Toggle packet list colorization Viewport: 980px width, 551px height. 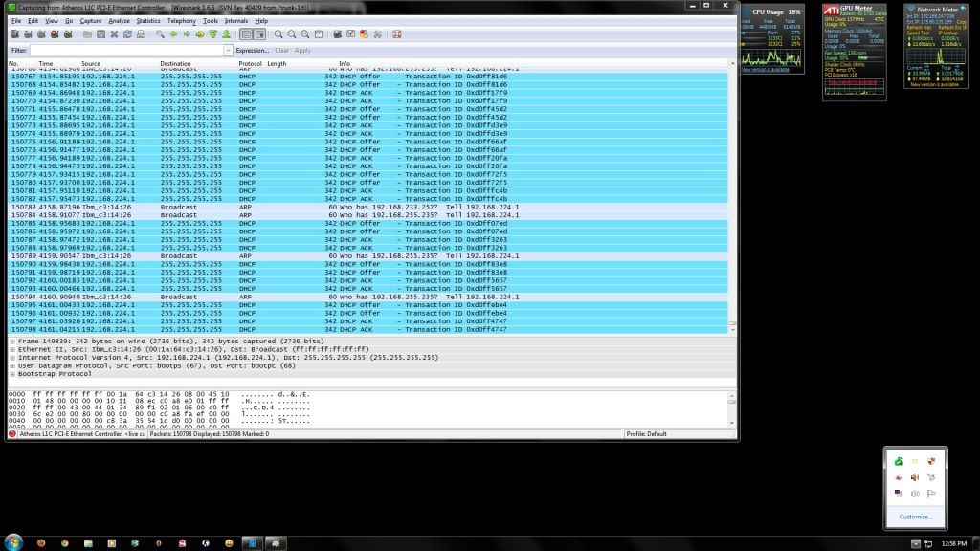[246, 34]
